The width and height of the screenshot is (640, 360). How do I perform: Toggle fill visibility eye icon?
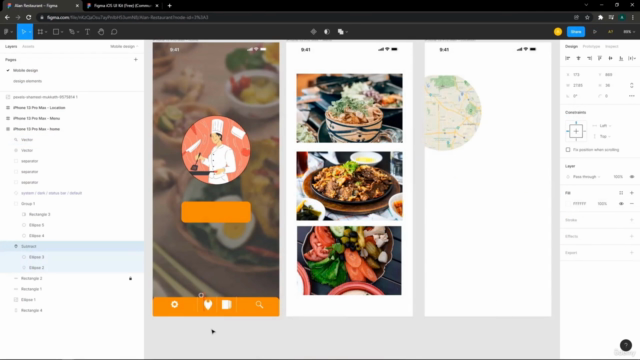pyautogui.click(x=621, y=204)
